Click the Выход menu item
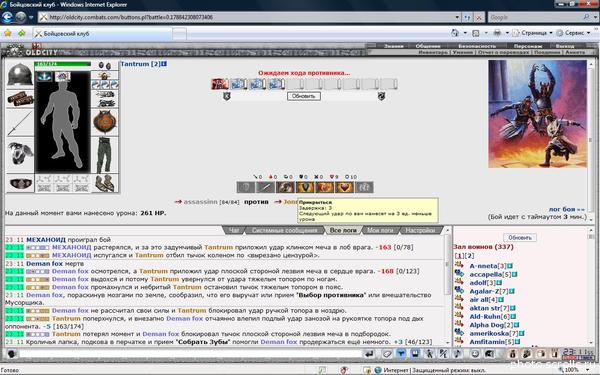The height and width of the screenshot is (375, 600). point(565,46)
